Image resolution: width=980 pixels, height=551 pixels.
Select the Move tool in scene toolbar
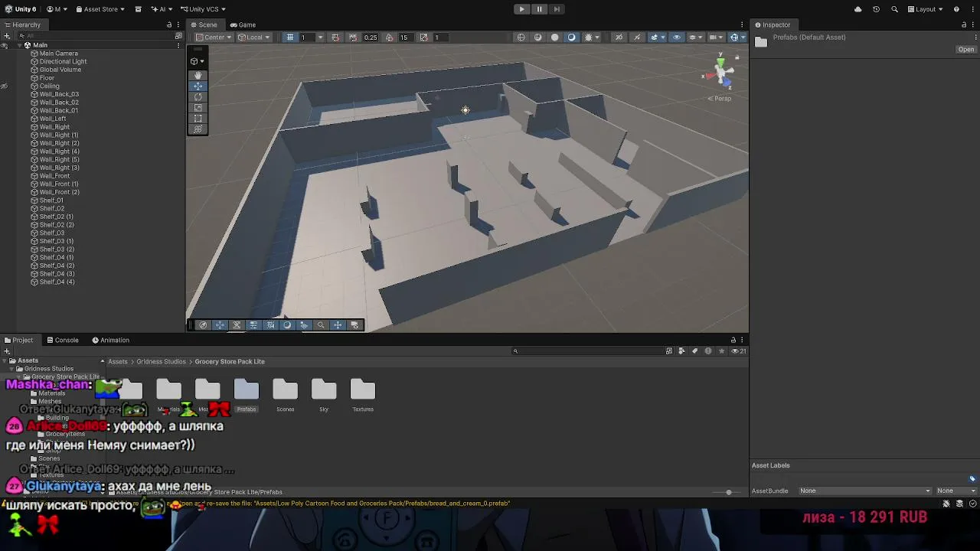[198, 86]
